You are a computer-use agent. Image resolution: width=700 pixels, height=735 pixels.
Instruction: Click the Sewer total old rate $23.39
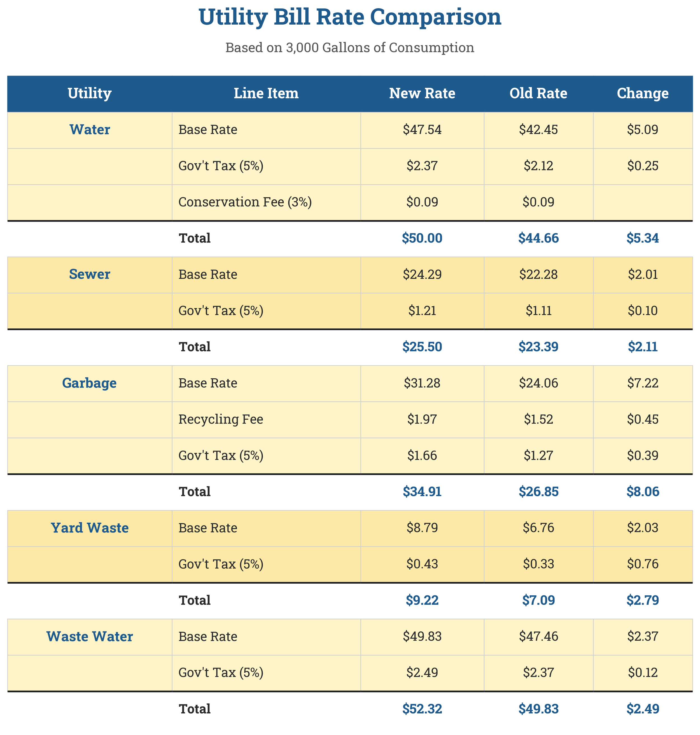(x=538, y=347)
